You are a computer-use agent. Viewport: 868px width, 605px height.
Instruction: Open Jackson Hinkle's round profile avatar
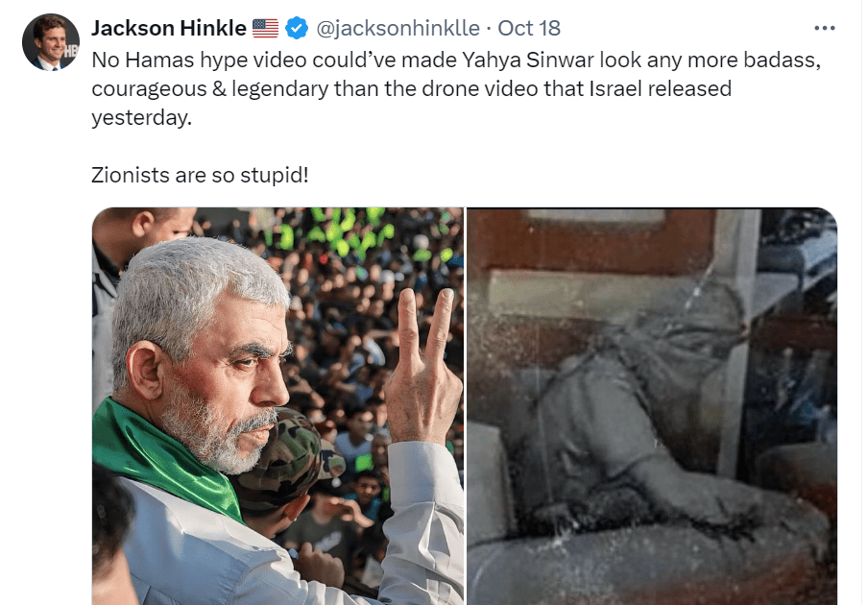coord(50,42)
